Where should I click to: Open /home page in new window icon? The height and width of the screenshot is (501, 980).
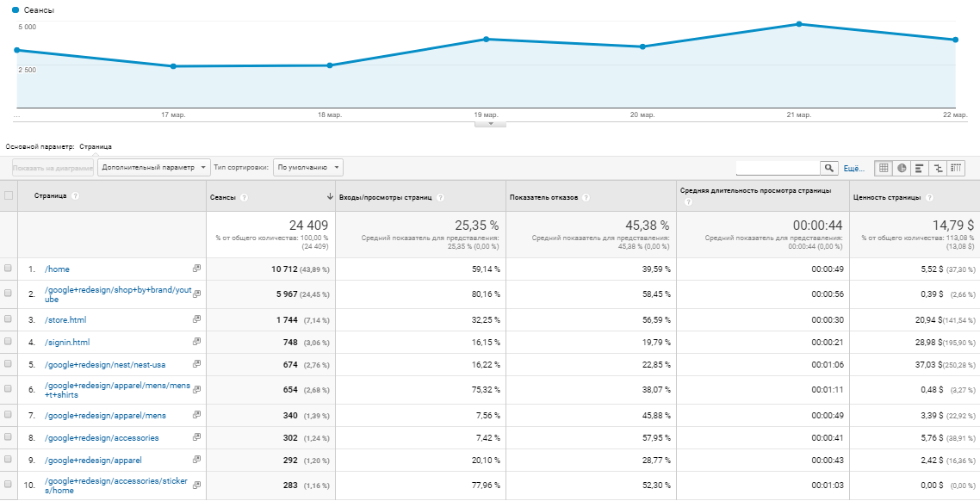[x=196, y=269]
